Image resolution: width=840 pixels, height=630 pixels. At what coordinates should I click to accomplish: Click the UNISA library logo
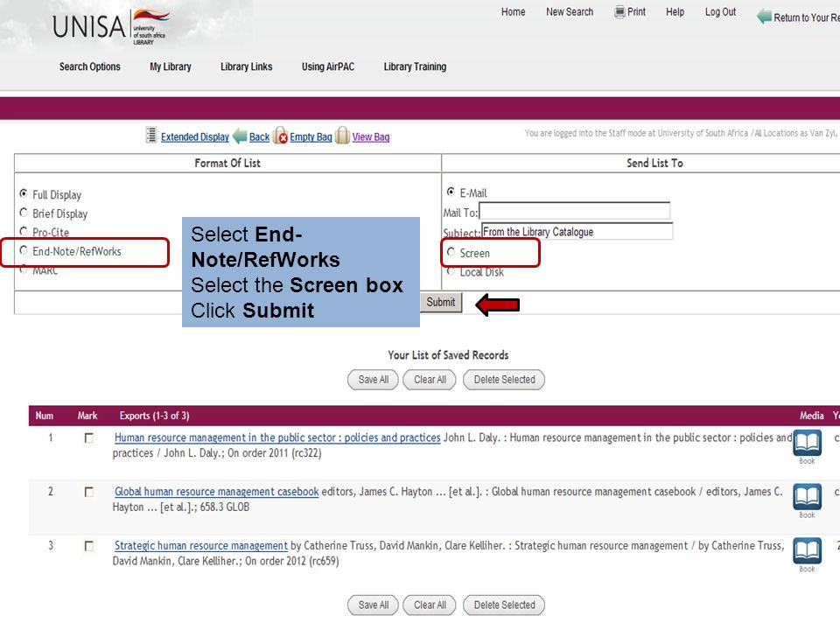pyautogui.click(x=111, y=26)
